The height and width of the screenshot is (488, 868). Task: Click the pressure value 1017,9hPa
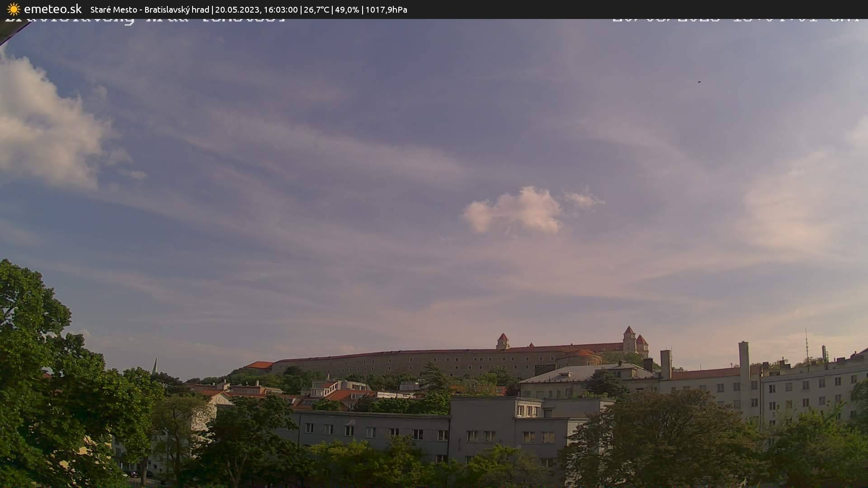click(386, 9)
